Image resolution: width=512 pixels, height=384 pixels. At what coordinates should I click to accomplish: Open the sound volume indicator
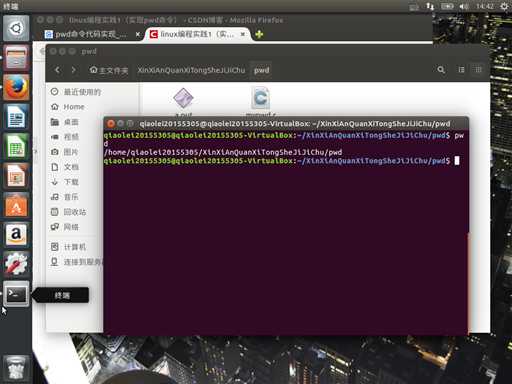(464, 6)
